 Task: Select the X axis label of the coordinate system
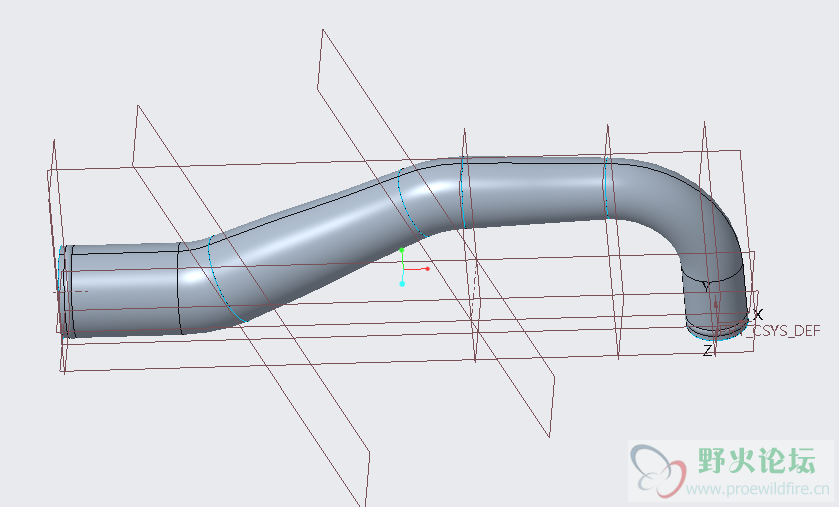click(758, 314)
